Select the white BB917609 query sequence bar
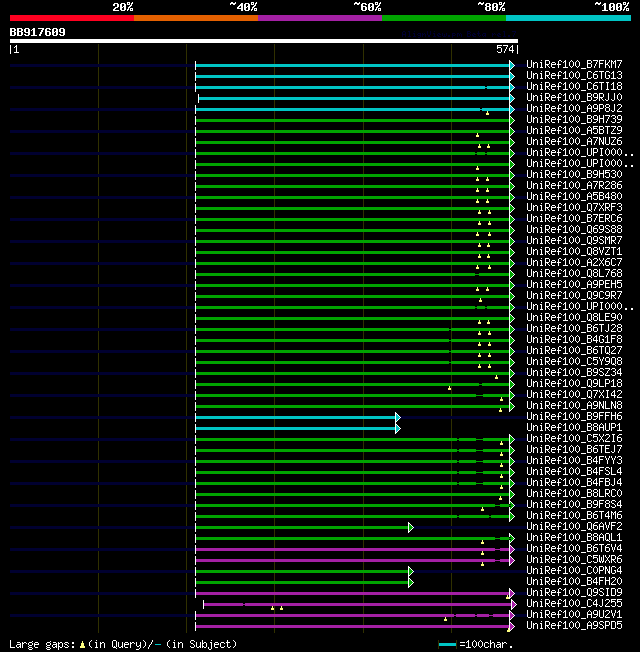Screen dimensions: 640x652 pyautogui.click(x=264, y=41)
